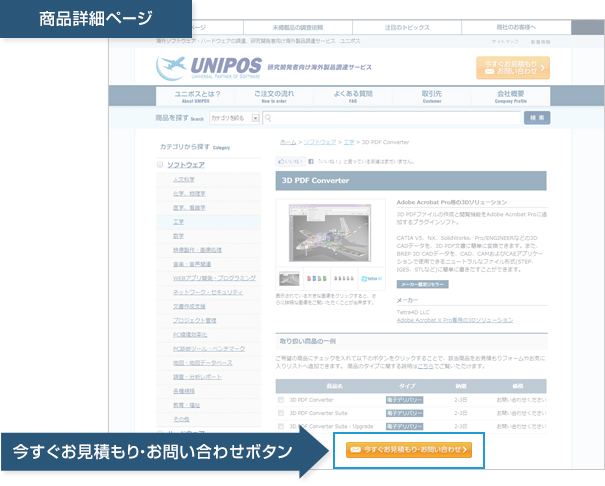Viewport: 605px width, 486px height.
Task: Click the 3D PDF Converter page title banner
Action: tap(411, 181)
